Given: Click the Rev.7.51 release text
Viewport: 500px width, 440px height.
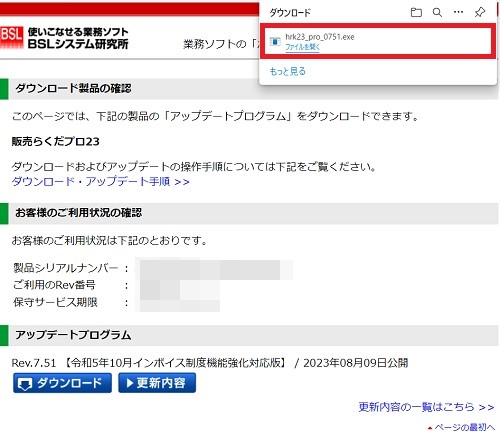Looking at the screenshot, I should click(210, 363).
